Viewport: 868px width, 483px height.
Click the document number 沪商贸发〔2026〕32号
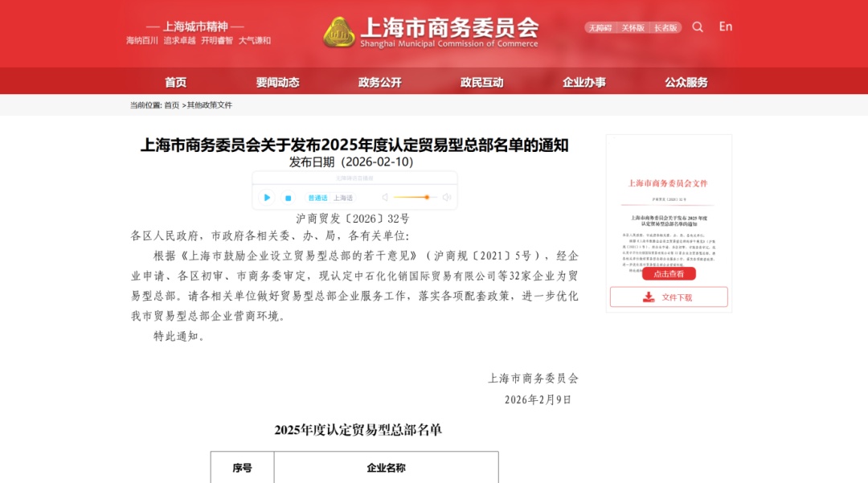coord(353,219)
